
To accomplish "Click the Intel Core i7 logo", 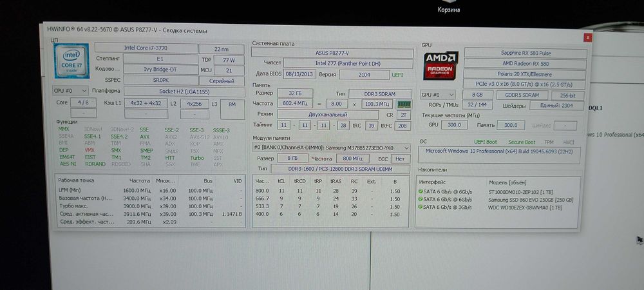I will pyautogui.click(x=72, y=61).
